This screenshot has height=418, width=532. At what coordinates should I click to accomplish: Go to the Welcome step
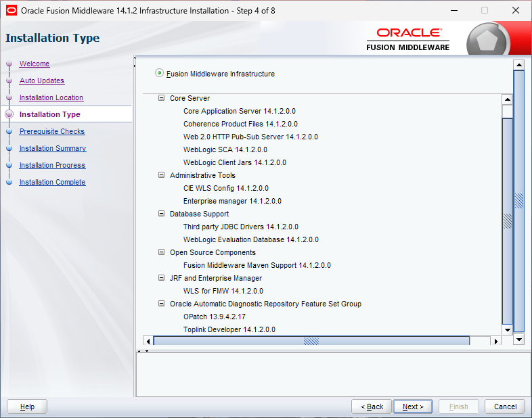click(x=35, y=64)
